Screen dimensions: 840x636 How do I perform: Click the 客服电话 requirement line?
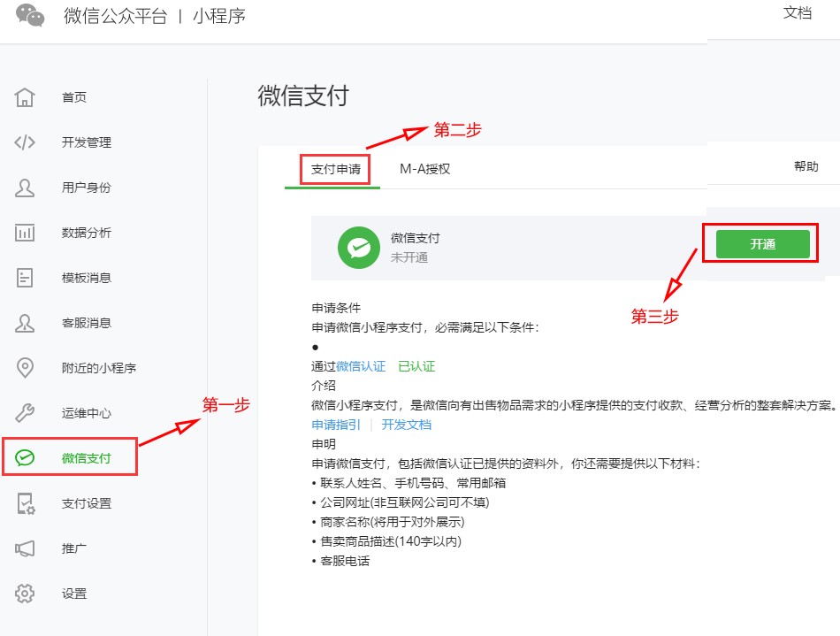tap(340, 561)
